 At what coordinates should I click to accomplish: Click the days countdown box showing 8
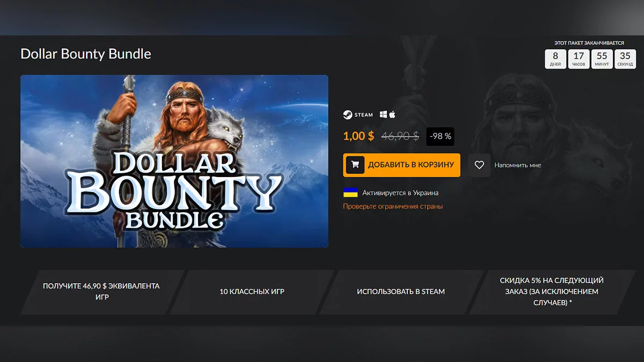555,59
